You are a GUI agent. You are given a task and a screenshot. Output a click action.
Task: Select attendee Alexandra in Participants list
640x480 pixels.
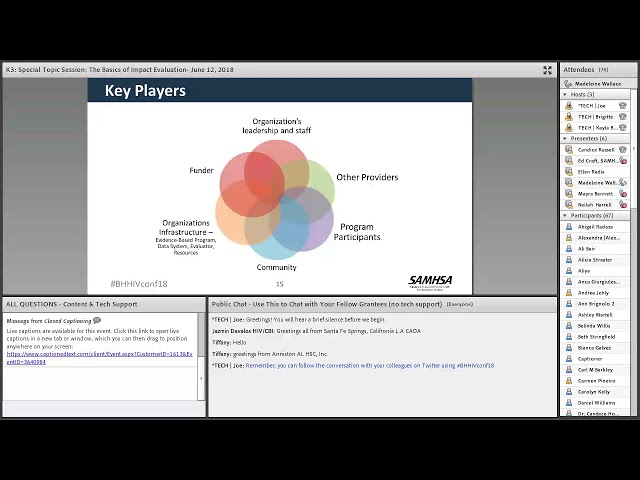(x=595, y=238)
